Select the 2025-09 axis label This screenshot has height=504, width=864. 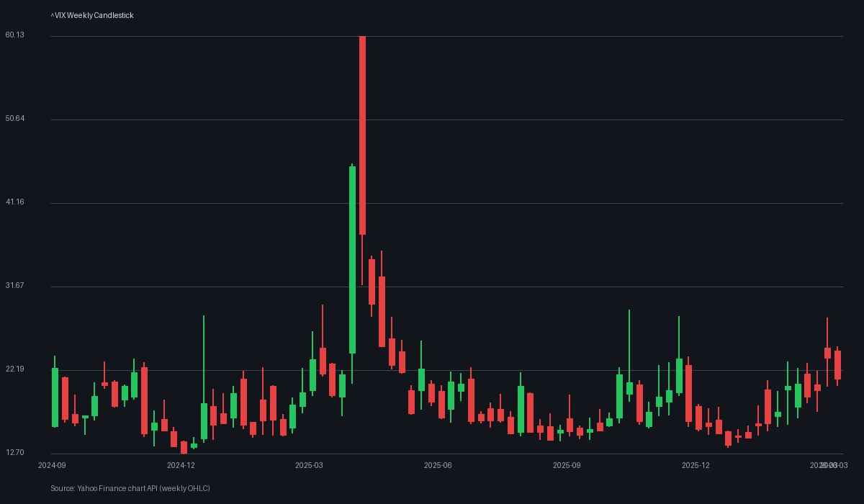click(x=567, y=465)
